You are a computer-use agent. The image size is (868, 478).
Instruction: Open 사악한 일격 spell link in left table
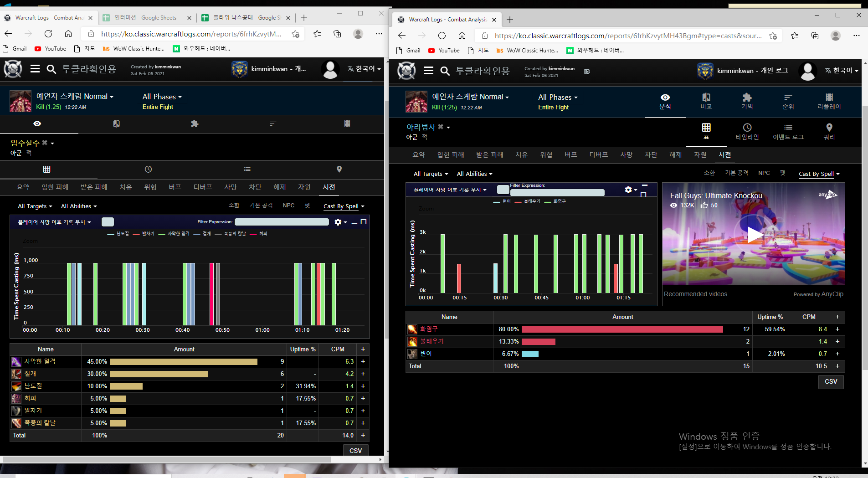(40, 361)
